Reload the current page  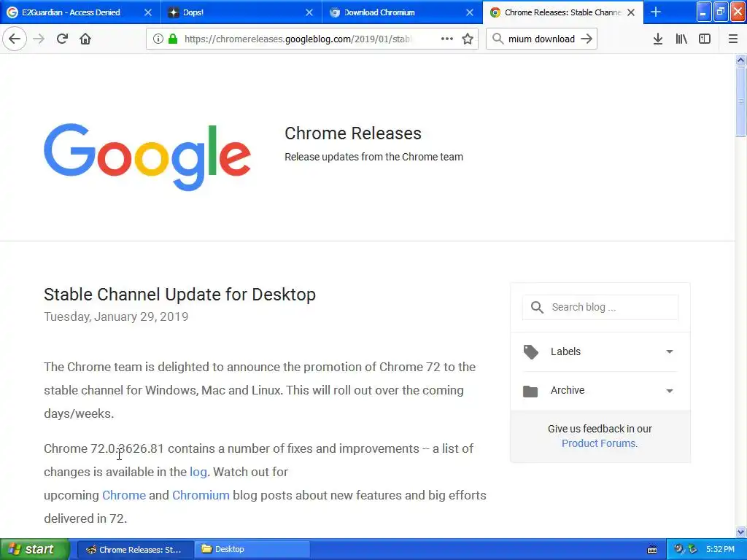coord(62,39)
